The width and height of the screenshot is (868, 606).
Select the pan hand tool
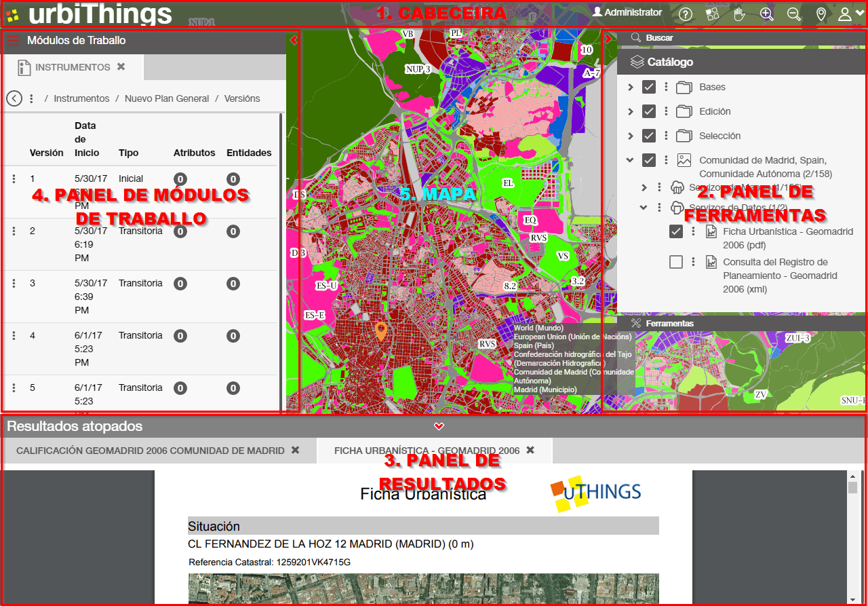click(x=740, y=14)
